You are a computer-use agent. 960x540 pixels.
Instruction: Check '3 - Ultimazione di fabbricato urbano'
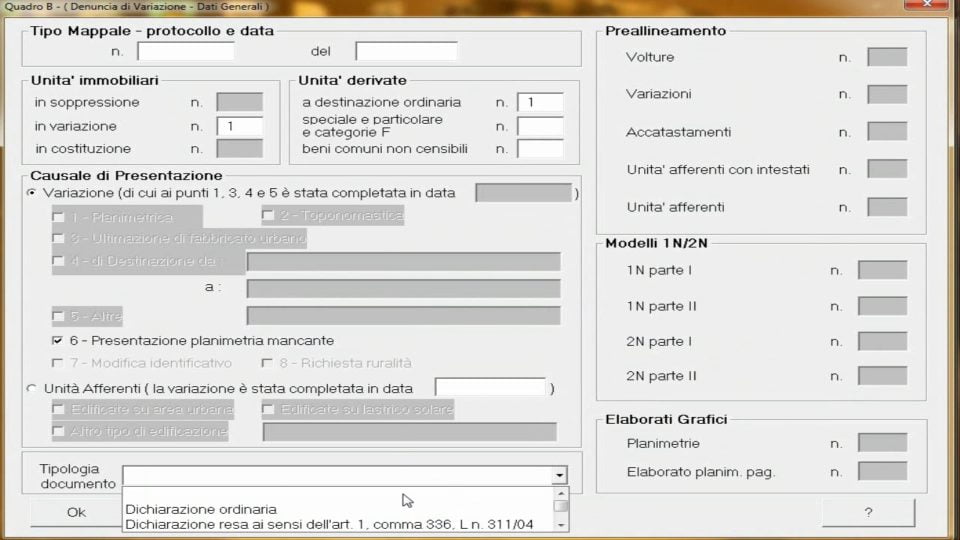59,238
